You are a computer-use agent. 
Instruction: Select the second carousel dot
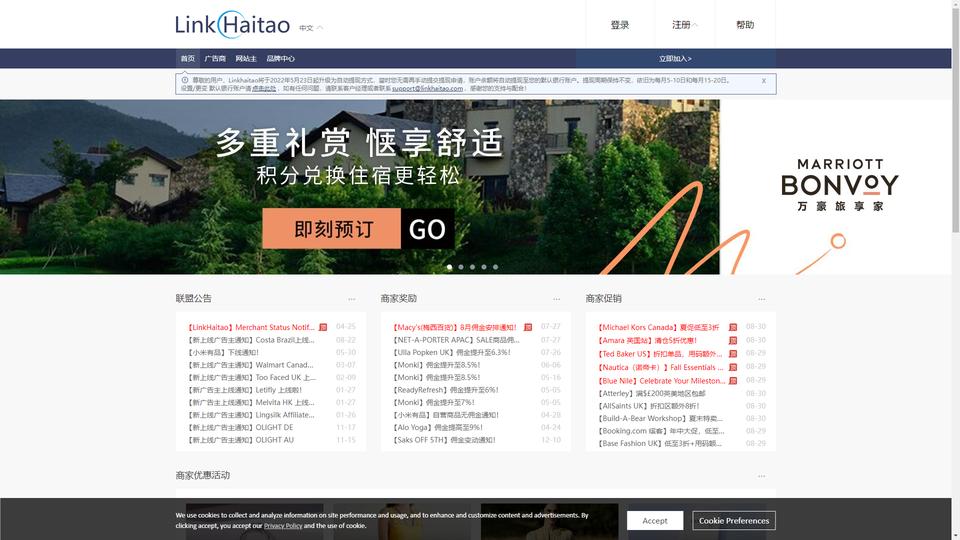(461, 267)
